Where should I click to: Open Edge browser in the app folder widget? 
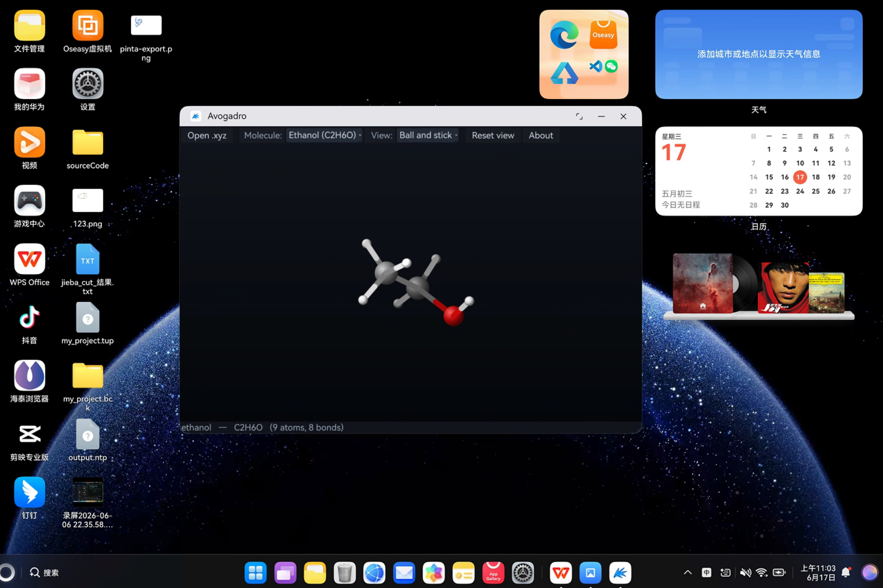[564, 35]
